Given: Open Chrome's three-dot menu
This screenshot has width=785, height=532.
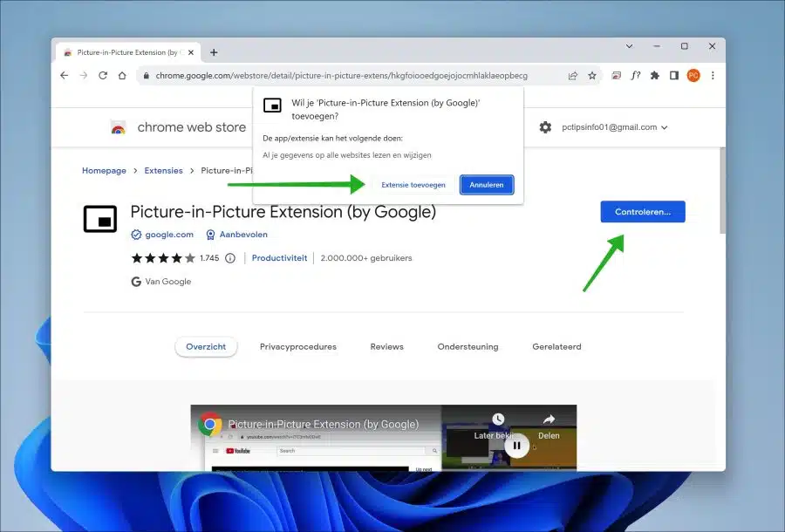Looking at the screenshot, I should [x=713, y=76].
